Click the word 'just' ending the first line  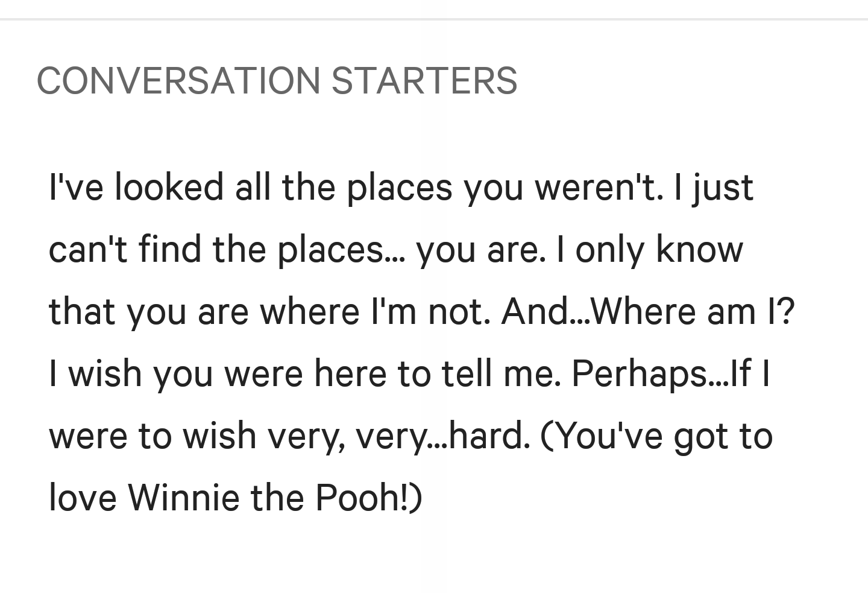723,187
